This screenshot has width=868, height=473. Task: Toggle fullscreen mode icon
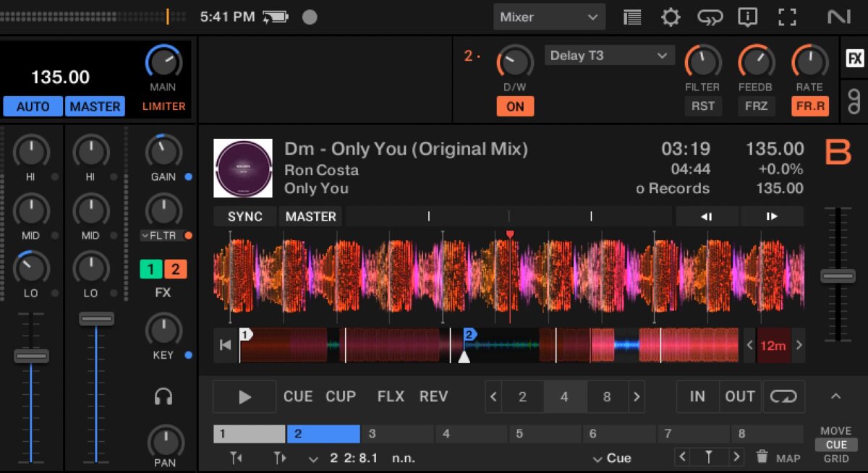coord(786,17)
